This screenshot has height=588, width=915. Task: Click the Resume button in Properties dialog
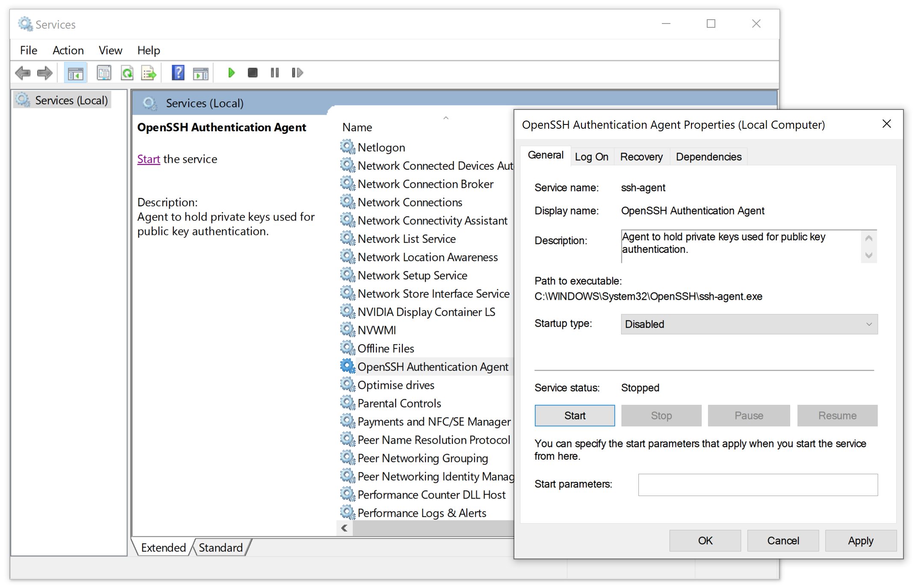[x=837, y=416]
